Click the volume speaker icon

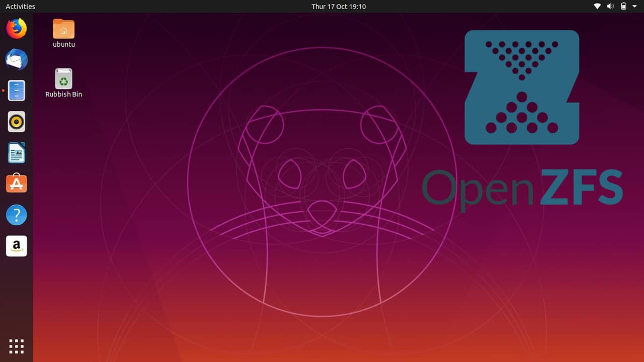tap(610, 7)
